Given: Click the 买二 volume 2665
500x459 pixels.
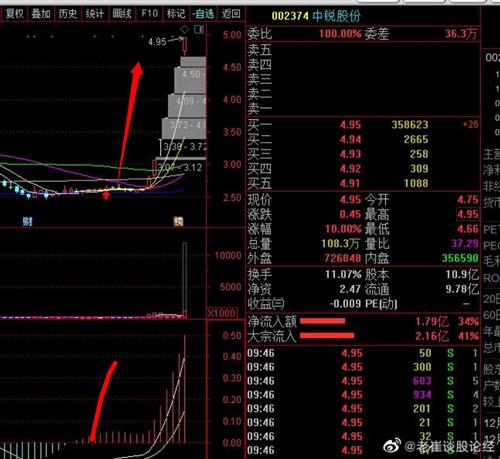Looking at the screenshot, I should [x=416, y=139].
